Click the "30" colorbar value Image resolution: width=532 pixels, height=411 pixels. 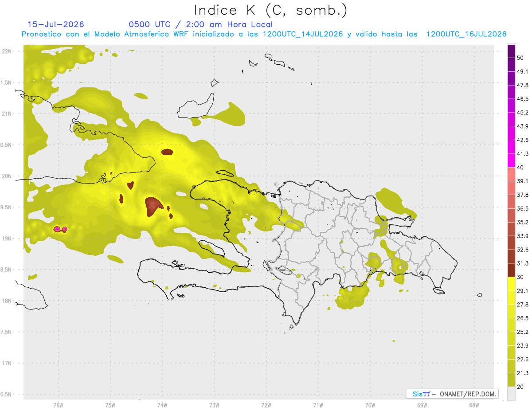[520, 277]
